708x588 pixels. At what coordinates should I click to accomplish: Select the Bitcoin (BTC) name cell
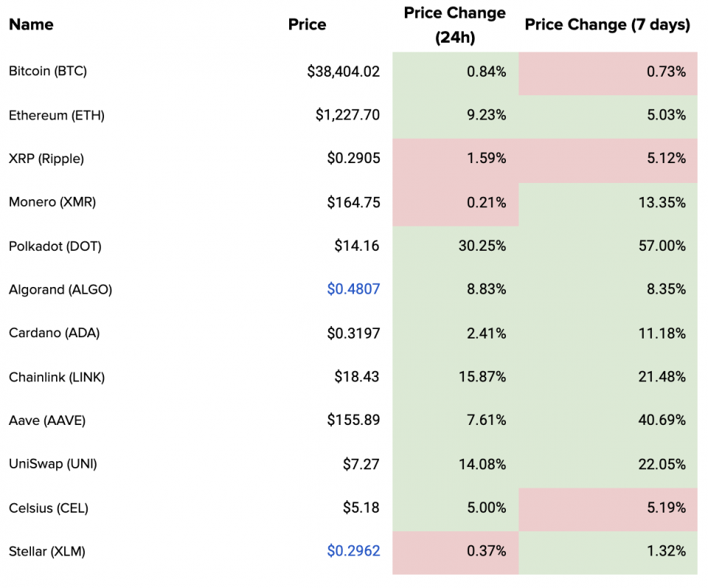click(x=48, y=72)
